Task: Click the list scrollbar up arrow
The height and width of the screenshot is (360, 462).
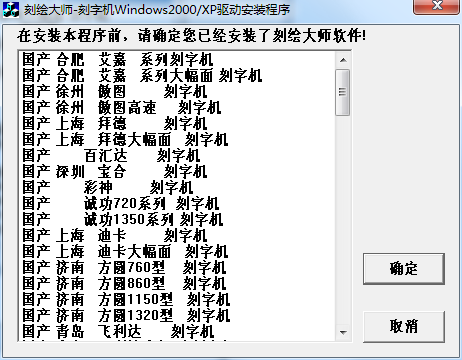Action: [x=343, y=60]
